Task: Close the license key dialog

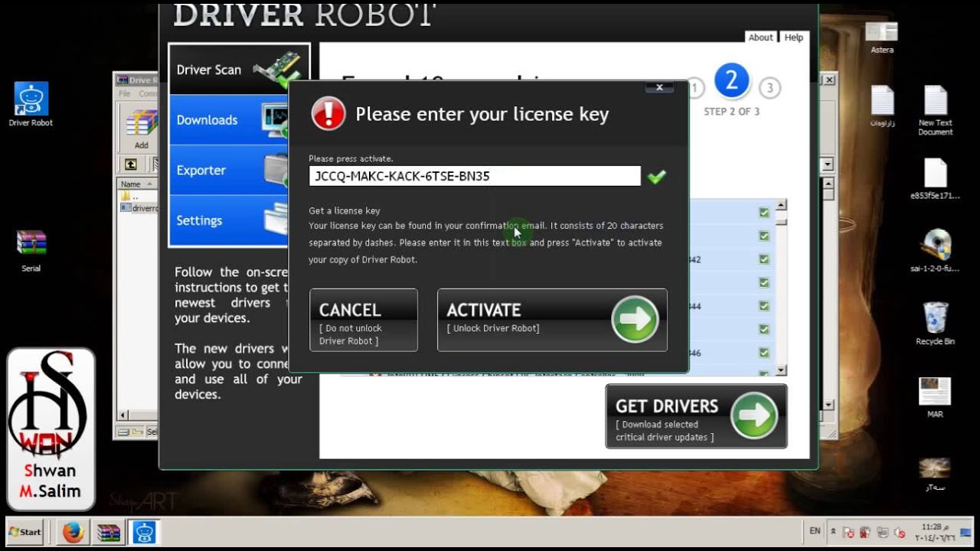Action: tap(659, 87)
